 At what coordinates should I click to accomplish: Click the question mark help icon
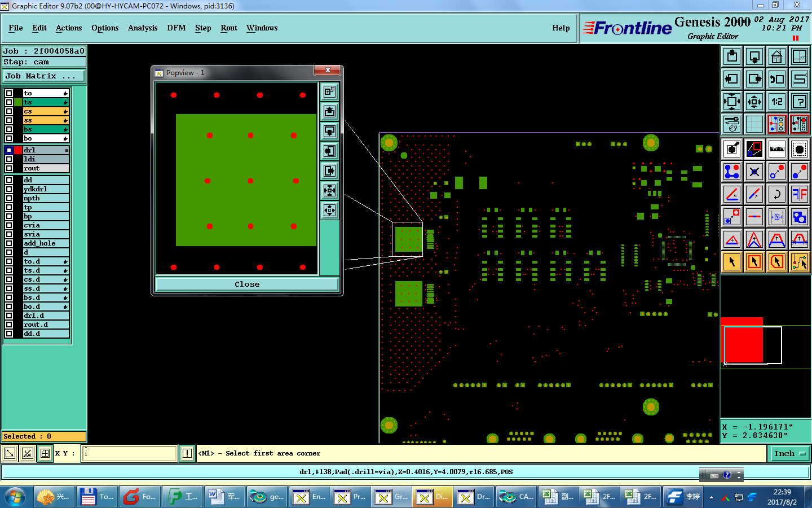tap(800, 102)
